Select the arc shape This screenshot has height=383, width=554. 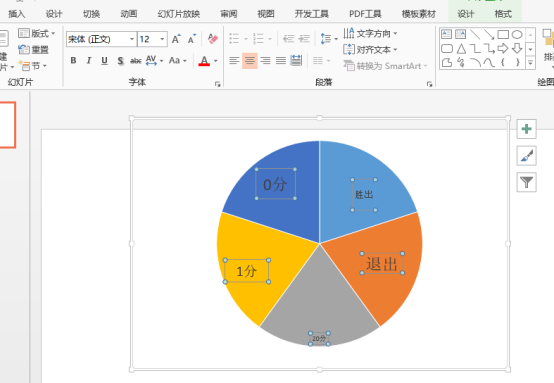[x=475, y=63]
